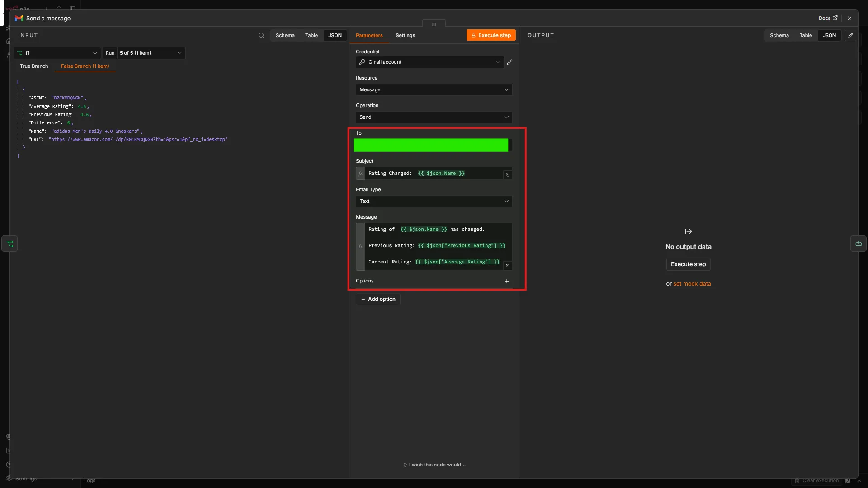Open the Operation Send dropdown
The image size is (868, 488).
pyautogui.click(x=434, y=117)
